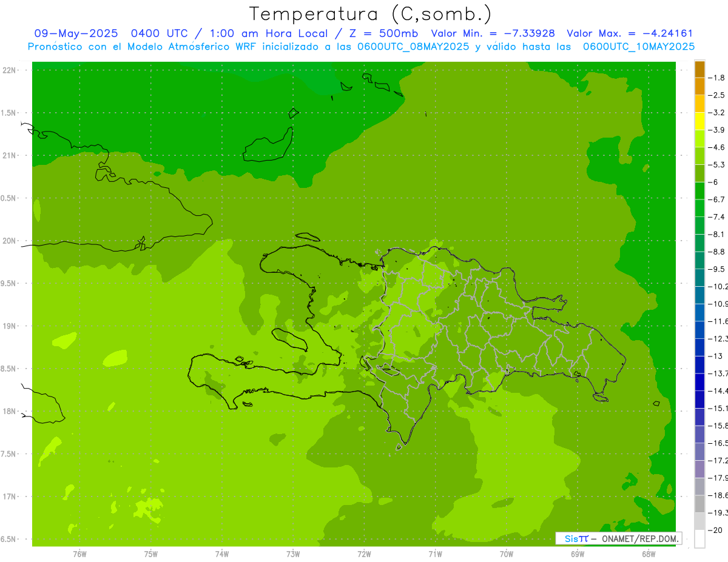Click the "70W" longitude axis label
Image resolution: width=728 pixels, height=562 pixels.
pos(507,554)
